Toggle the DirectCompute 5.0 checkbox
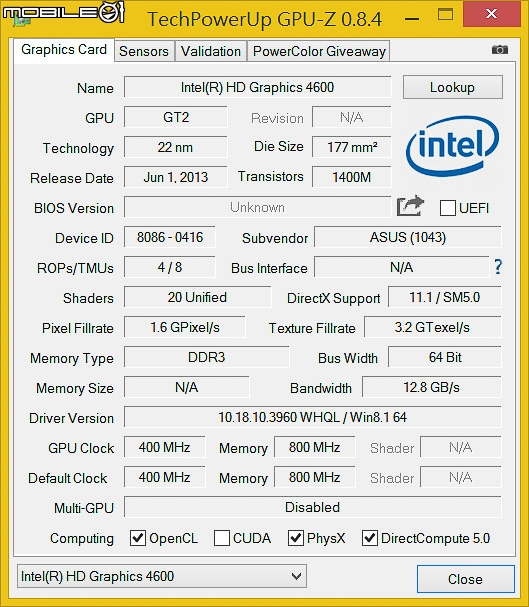This screenshot has width=529, height=607. point(370,538)
